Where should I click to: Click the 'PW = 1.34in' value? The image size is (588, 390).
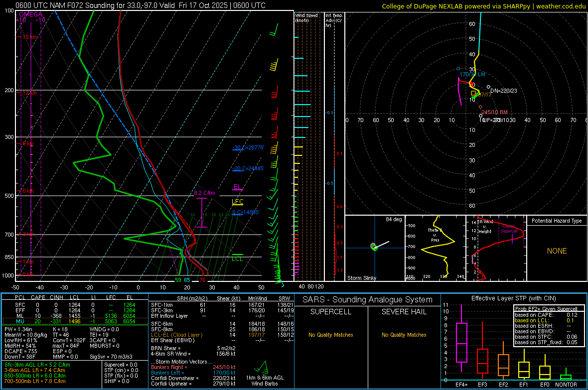18,329
